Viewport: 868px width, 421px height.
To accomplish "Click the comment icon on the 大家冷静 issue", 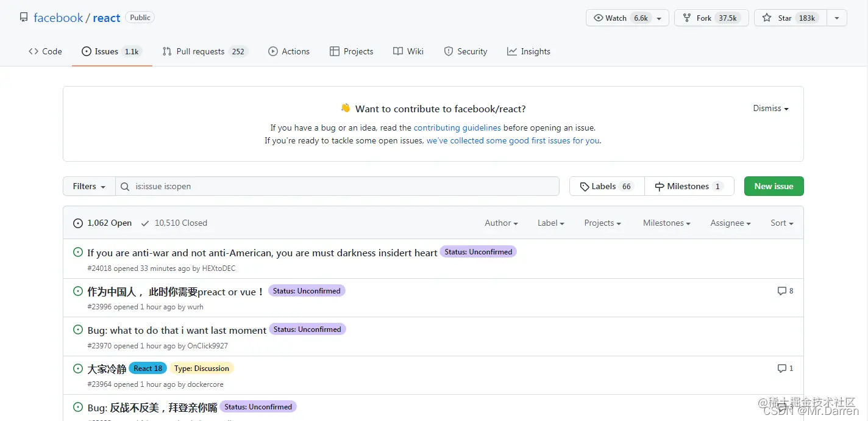I will (x=781, y=369).
